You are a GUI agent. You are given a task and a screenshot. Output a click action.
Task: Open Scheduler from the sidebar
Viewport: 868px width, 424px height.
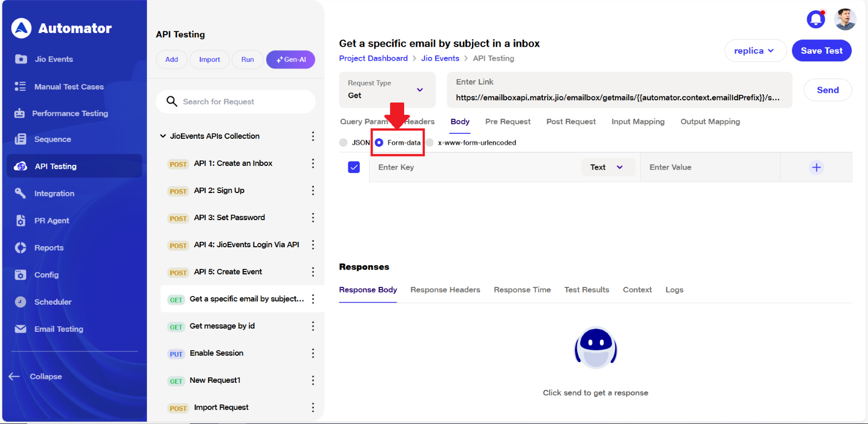(x=53, y=302)
